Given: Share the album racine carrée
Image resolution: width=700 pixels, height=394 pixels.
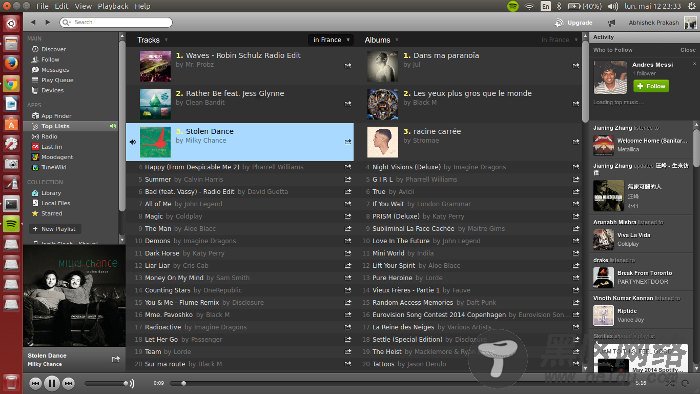Looking at the screenshot, I should point(576,141).
